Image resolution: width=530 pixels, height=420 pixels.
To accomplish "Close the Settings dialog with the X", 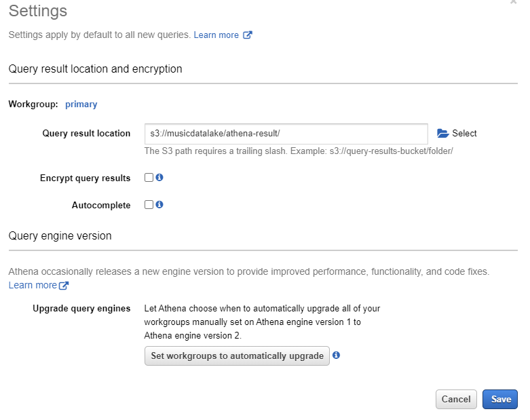I will click(x=514, y=1).
